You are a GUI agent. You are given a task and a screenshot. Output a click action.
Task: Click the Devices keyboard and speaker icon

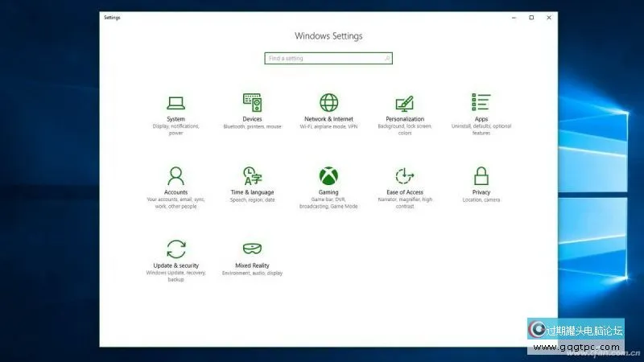coord(252,102)
